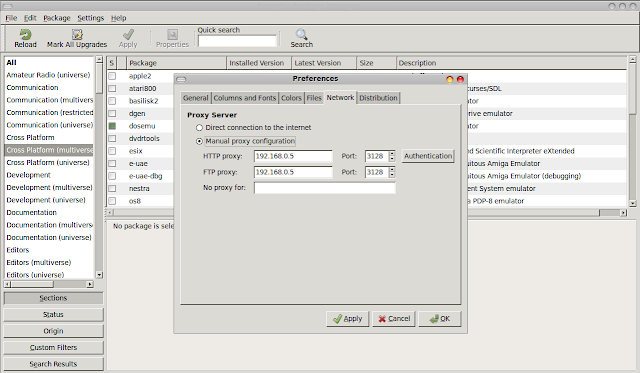Click the Search Results button

(53, 364)
